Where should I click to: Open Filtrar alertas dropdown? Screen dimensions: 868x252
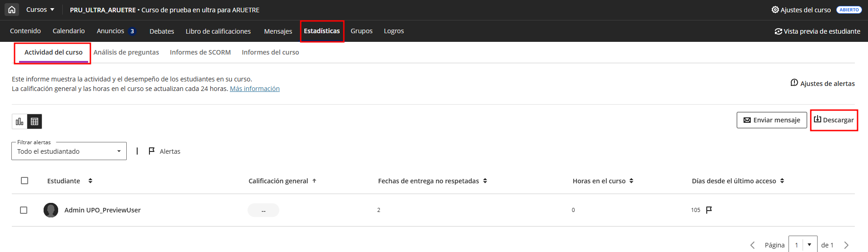coord(69,151)
